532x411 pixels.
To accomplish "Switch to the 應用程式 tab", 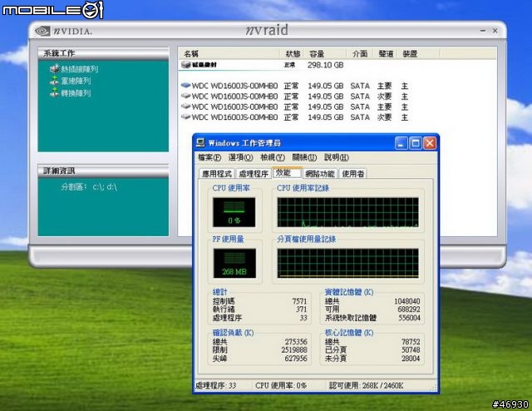I will [217, 174].
